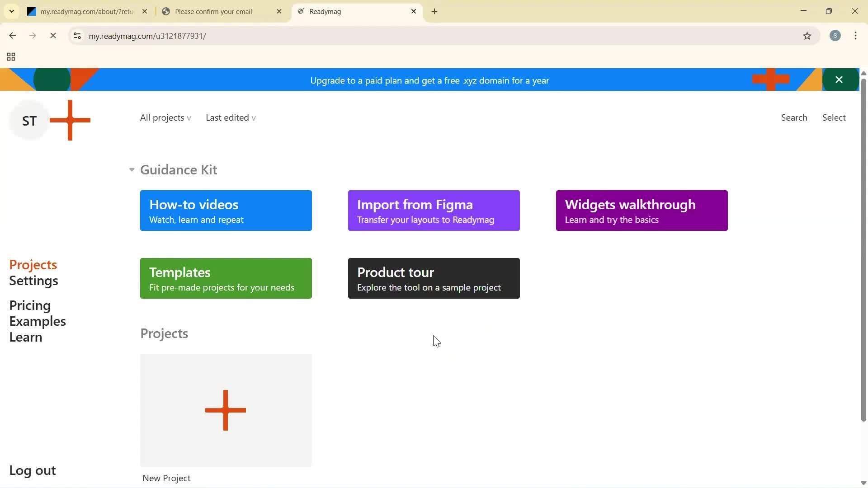868x488 pixels.
Task: Click the Readymag plus logo
Action: click(x=71, y=120)
